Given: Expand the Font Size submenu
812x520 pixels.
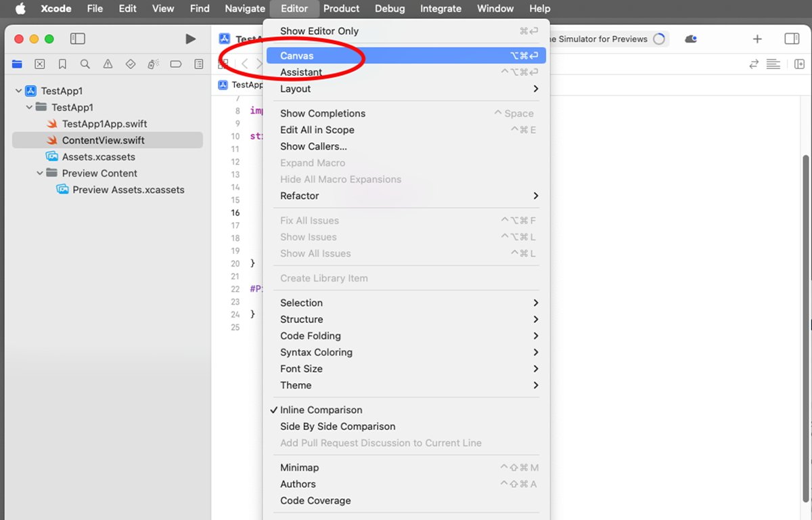Looking at the screenshot, I should click(x=406, y=369).
